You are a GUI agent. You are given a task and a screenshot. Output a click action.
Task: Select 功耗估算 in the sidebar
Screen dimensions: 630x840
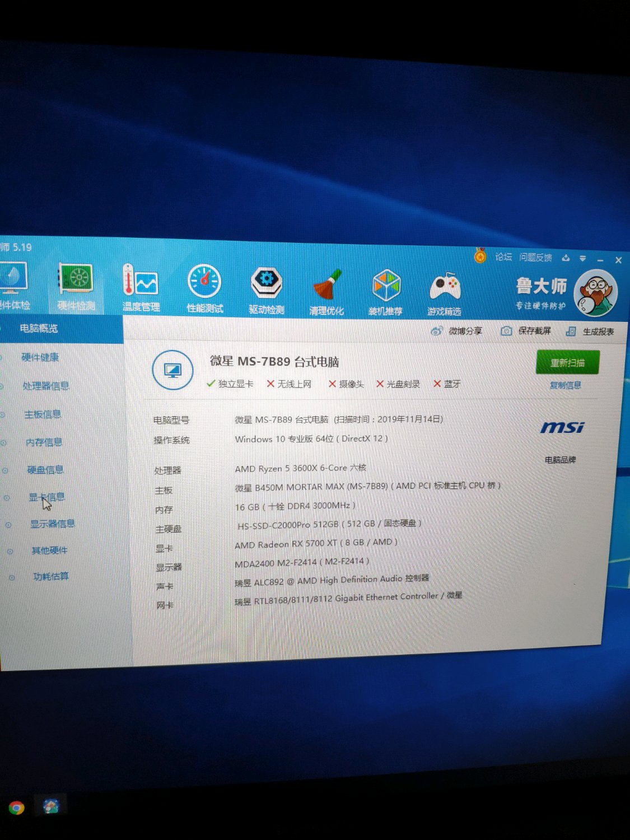[x=51, y=576]
